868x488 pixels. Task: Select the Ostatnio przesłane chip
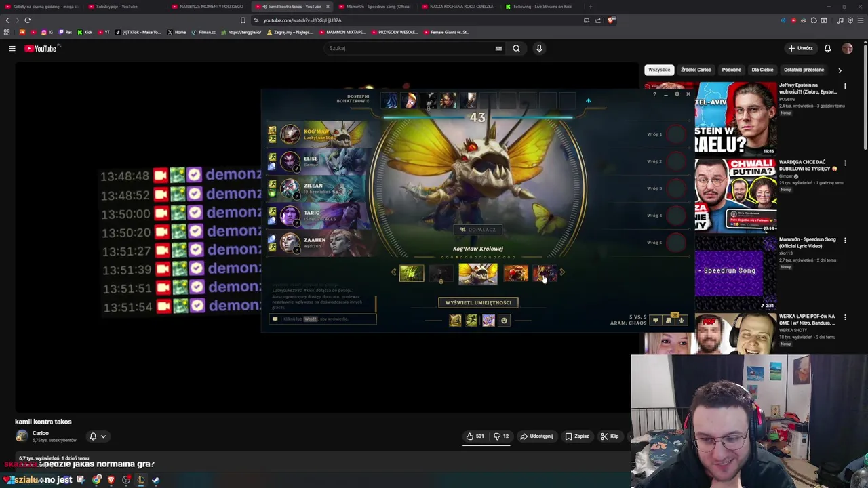point(804,70)
